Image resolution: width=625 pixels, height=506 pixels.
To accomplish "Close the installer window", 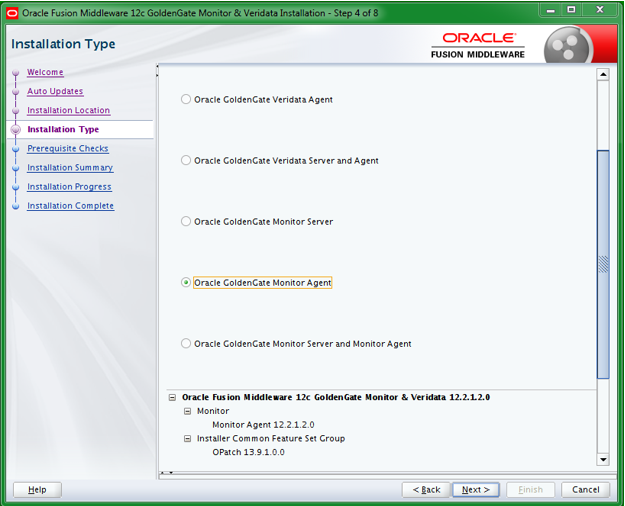I will coord(599,10).
